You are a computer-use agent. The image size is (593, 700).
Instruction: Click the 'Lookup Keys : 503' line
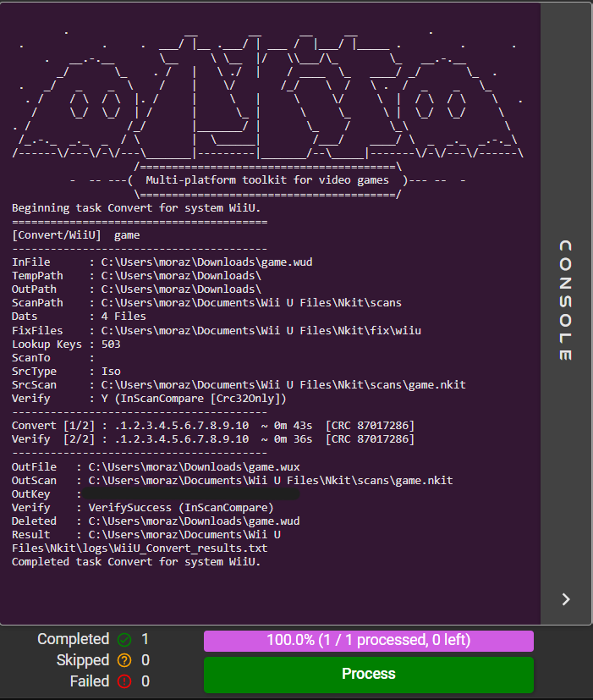(x=66, y=344)
